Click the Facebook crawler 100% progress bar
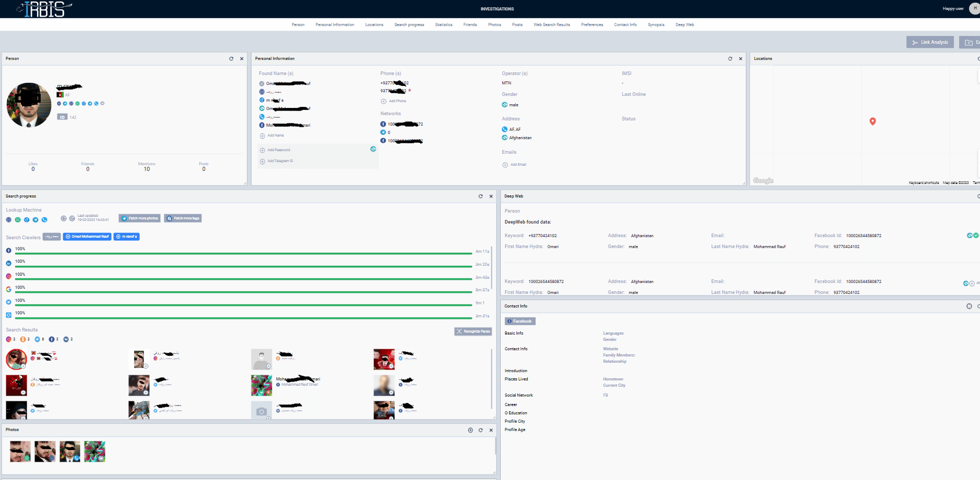 tap(244, 253)
